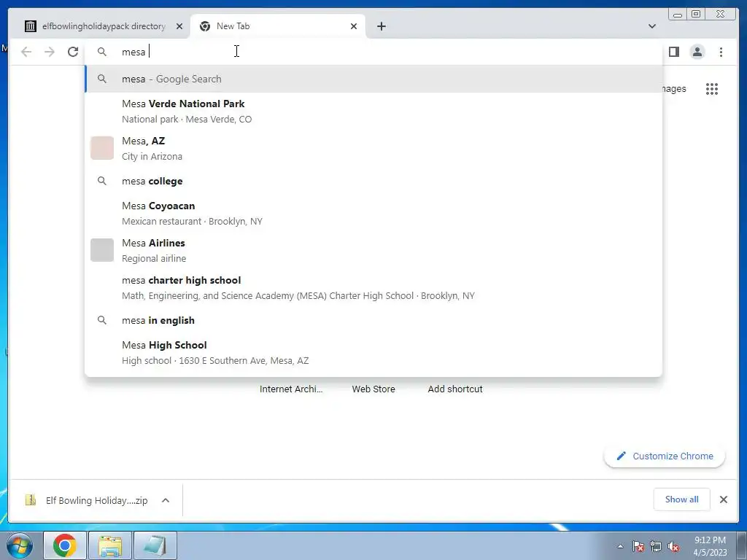747x560 pixels.
Task: Click the reload page icon
Action: [73, 52]
